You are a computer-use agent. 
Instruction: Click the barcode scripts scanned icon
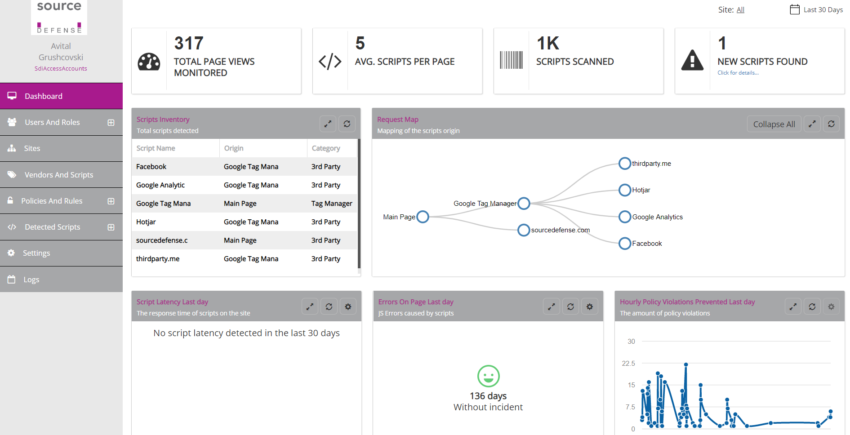pyautogui.click(x=511, y=60)
